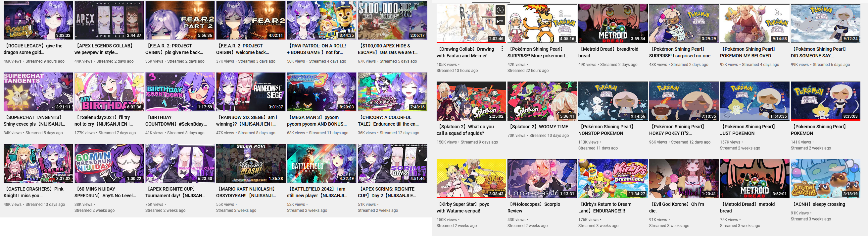Open the #Holoscopes Scorpio Review title
The height and width of the screenshot is (236, 868).
[x=534, y=207]
